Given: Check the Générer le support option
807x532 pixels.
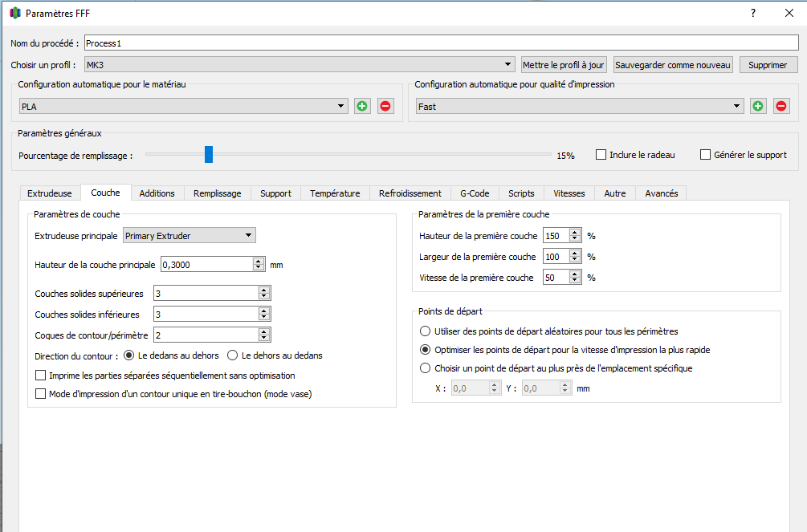Looking at the screenshot, I should tap(706, 155).
